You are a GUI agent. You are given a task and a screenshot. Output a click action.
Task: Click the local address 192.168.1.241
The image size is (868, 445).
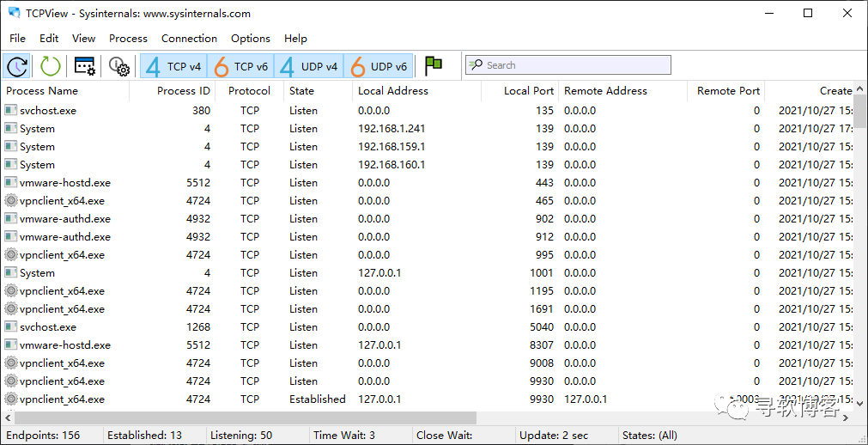[392, 129]
